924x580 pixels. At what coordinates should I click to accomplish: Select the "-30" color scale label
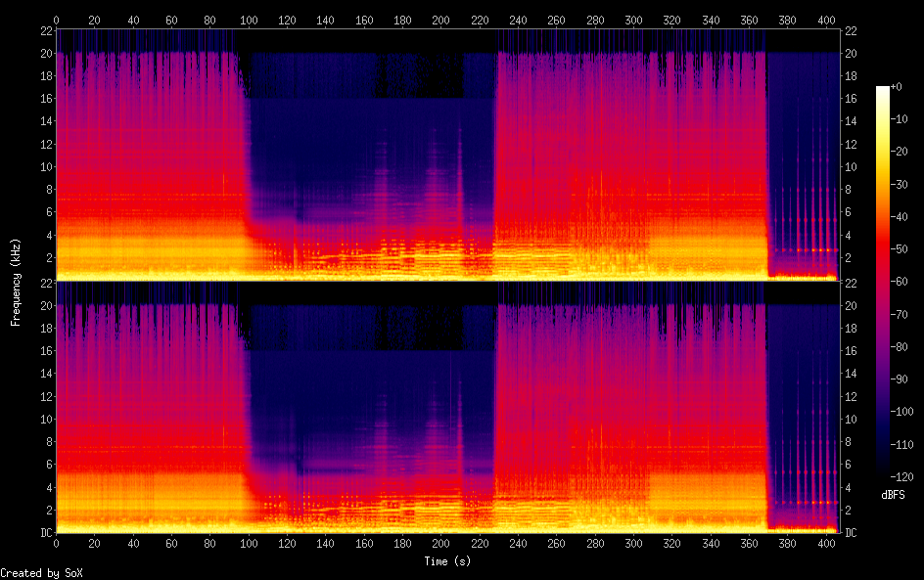(x=899, y=184)
